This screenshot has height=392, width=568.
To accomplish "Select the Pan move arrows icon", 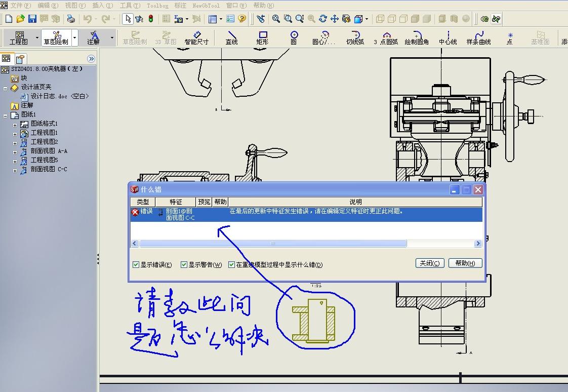I will [334, 18].
